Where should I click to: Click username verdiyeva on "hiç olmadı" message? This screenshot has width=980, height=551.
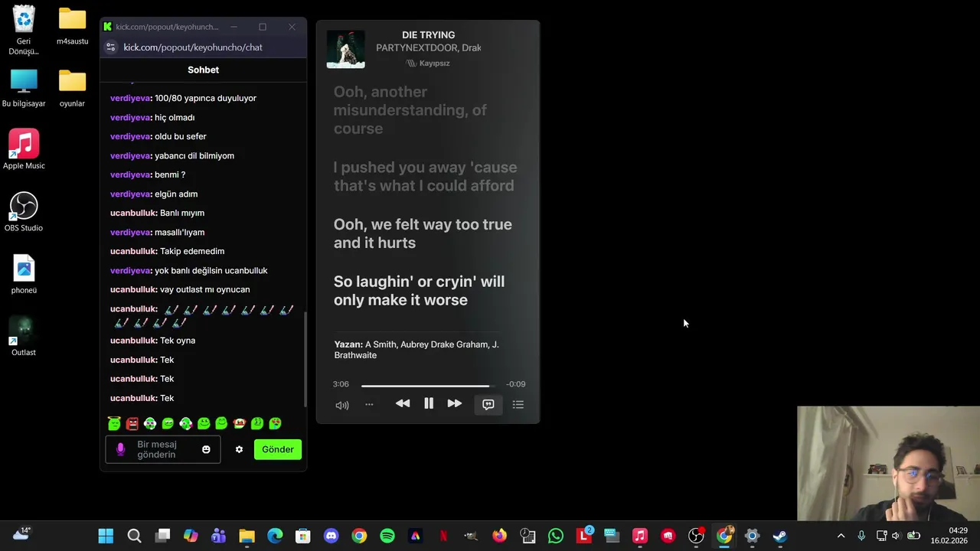130,117
